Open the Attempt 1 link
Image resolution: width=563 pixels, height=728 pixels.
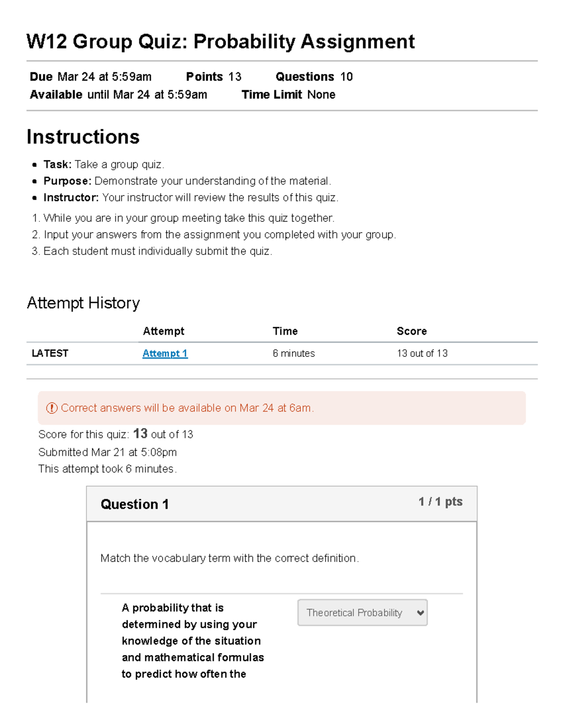(165, 353)
